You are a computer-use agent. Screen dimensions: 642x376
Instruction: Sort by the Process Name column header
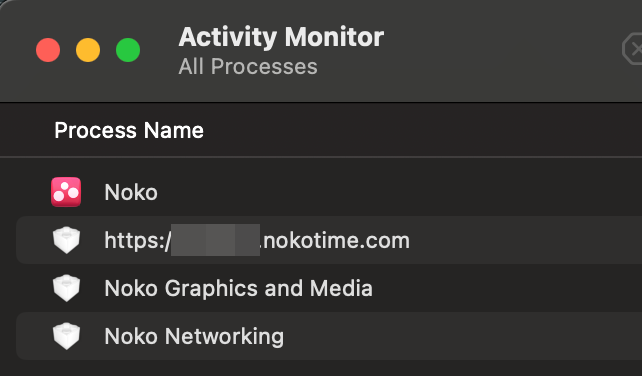(129, 130)
